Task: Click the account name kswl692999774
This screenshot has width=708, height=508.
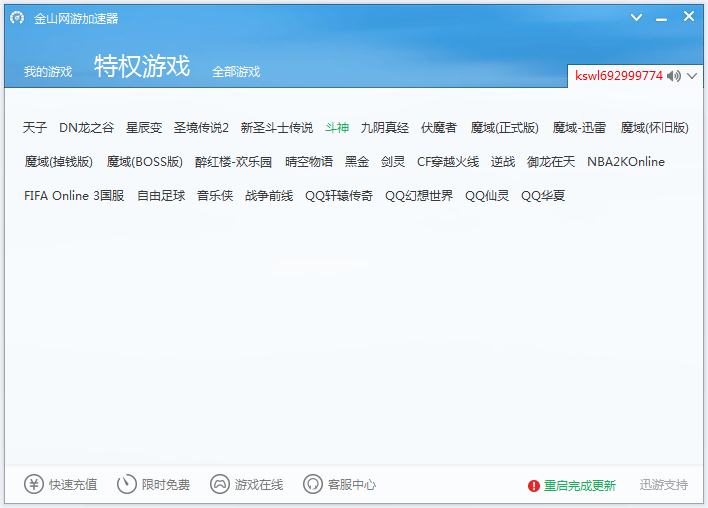Action: [619, 75]
